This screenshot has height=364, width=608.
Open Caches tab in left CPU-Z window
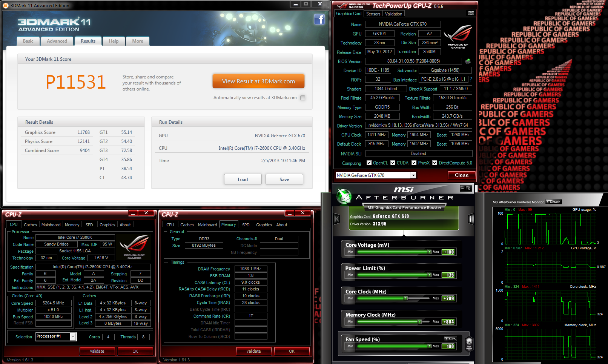click(x=31, y=225)
